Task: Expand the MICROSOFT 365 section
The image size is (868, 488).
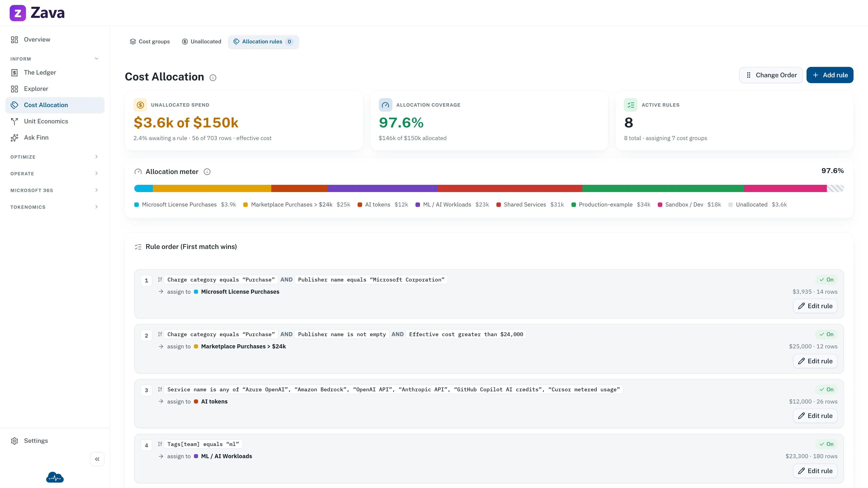Action: click(54, 190)
